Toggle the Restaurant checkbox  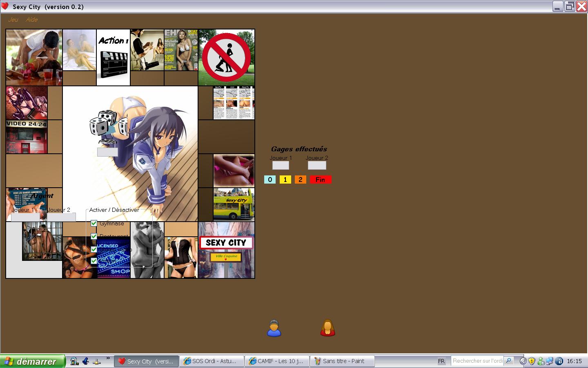(94, 236)
